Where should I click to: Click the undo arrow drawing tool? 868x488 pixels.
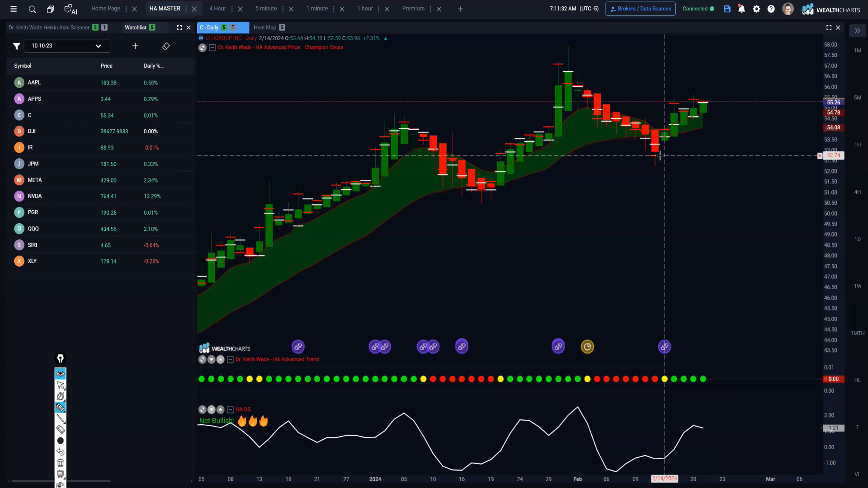point(60,452)
